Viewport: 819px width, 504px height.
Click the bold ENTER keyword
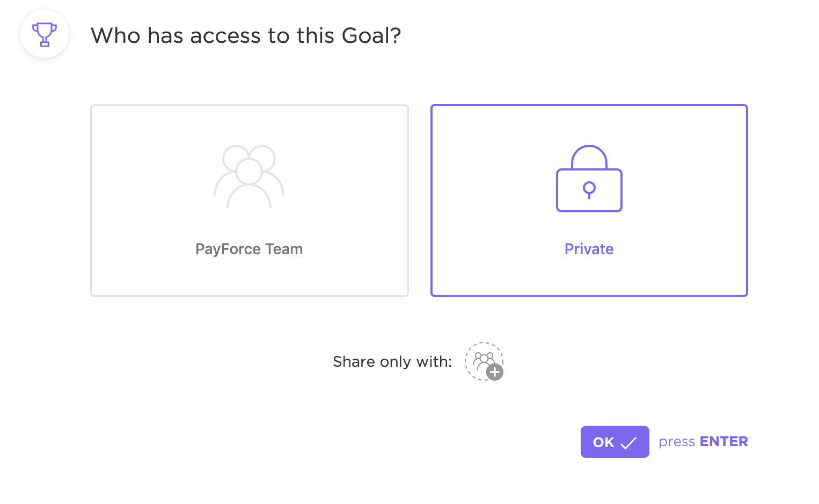(723, 442)
